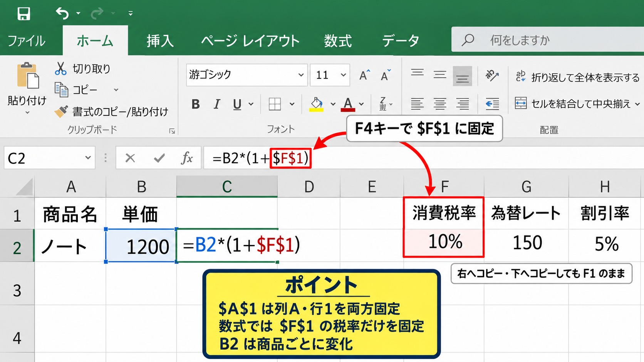The height and width of the screenshot is (362, 644).
Task: Click the phonetic guide (ふりがな) icon
Action: 383,104
